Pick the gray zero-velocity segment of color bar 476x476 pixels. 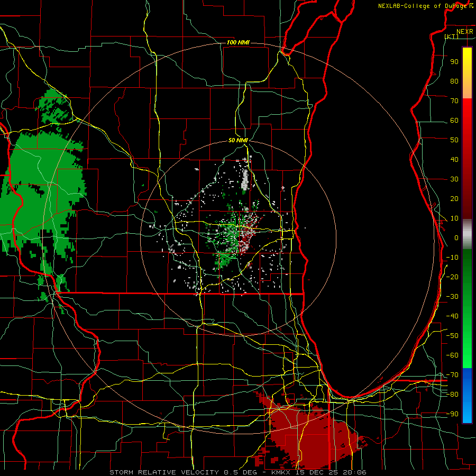(467, 234)
